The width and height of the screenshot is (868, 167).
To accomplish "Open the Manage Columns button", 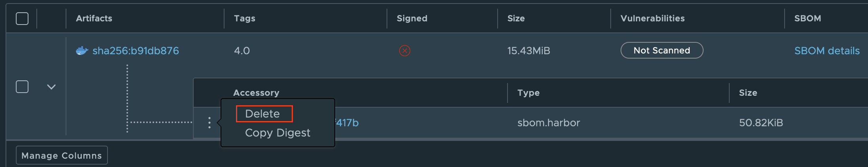I will [x=62, y=156].
